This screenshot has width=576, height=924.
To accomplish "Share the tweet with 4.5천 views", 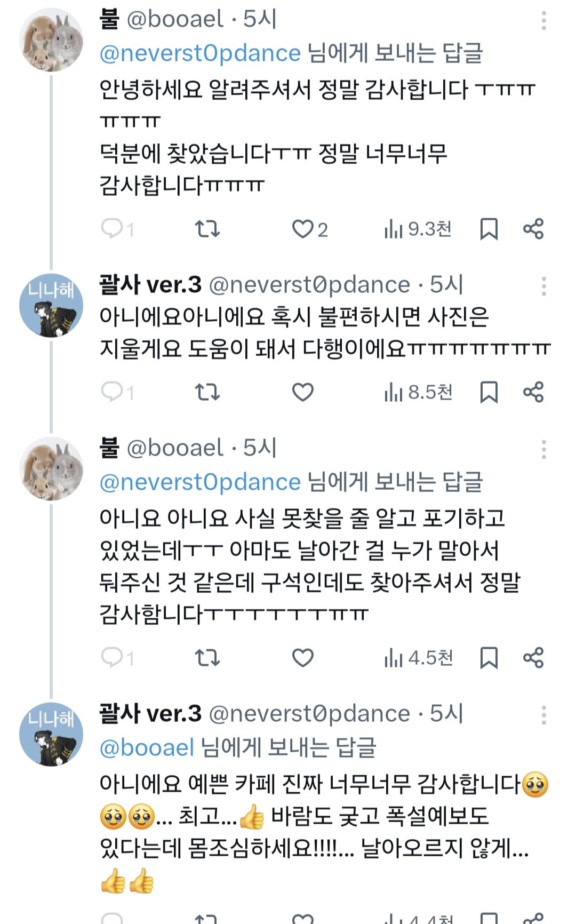I will pyautogui.click(x=533, y=658).
